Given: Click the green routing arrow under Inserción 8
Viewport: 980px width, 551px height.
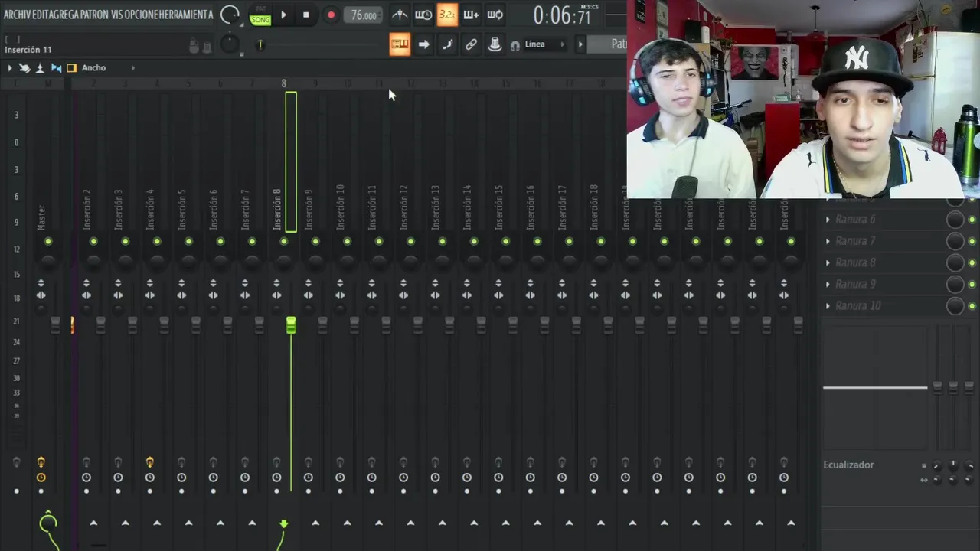Looking at the screenshot, I should 283,523.
